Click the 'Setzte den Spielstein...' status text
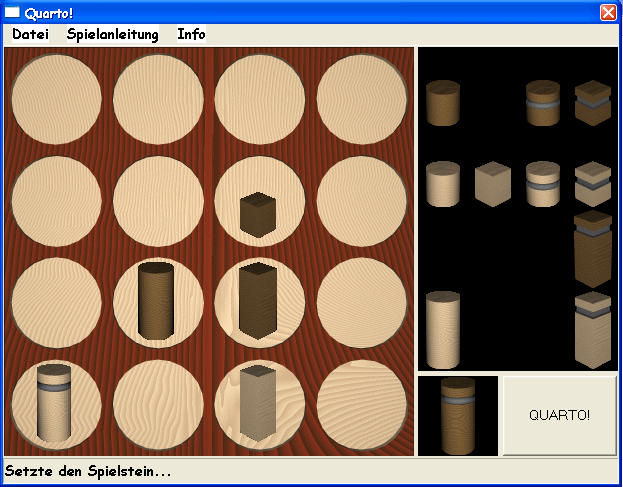Image resolution: width=623 pixels, height=487 pixels. [88, 471]
